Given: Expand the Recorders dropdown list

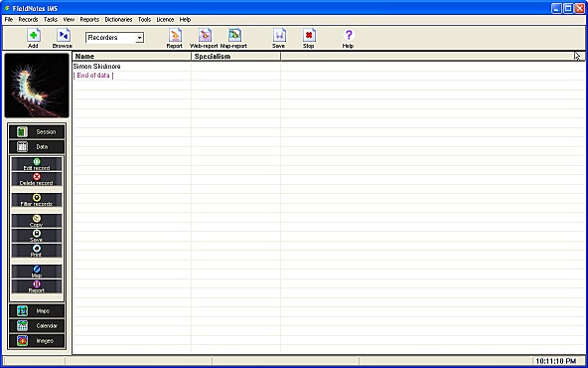Looking at the screenshot, I should point(139,38).
